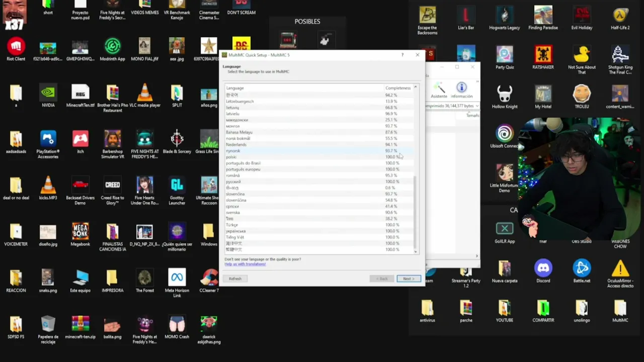
Task: Select the українська language row
Action: point(318,231)
